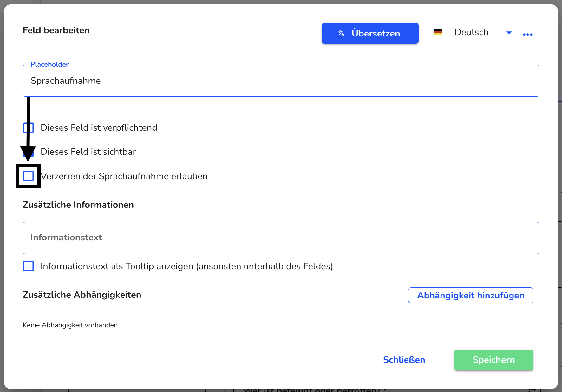This screenshot has width=562, height=392.
Task: Check 'Informationstext als Tooltip anzeigen' checkbox
Action: coord(29,266)
